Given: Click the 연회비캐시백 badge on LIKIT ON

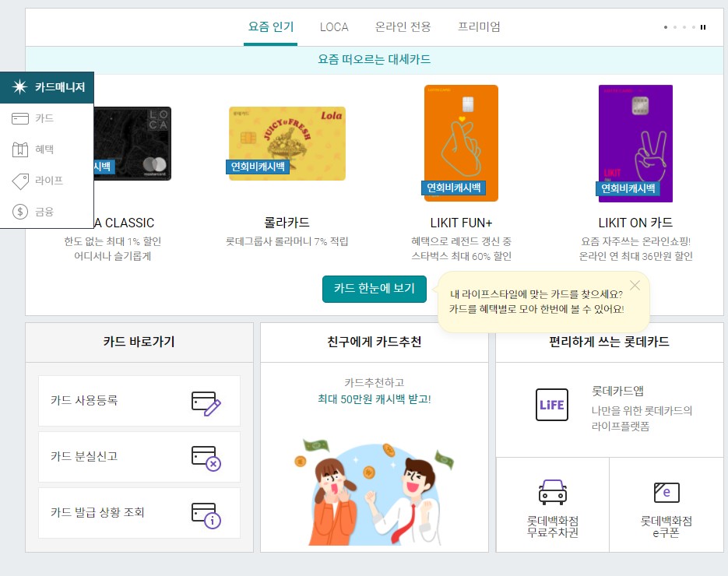Looking at the screenshot, I should pyautogui.click(x=628, y=188).
